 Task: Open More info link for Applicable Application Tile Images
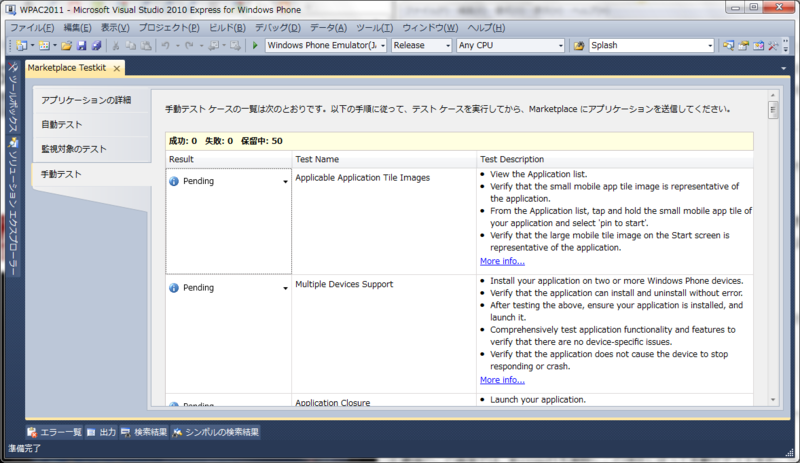click(x=502, y=261)
